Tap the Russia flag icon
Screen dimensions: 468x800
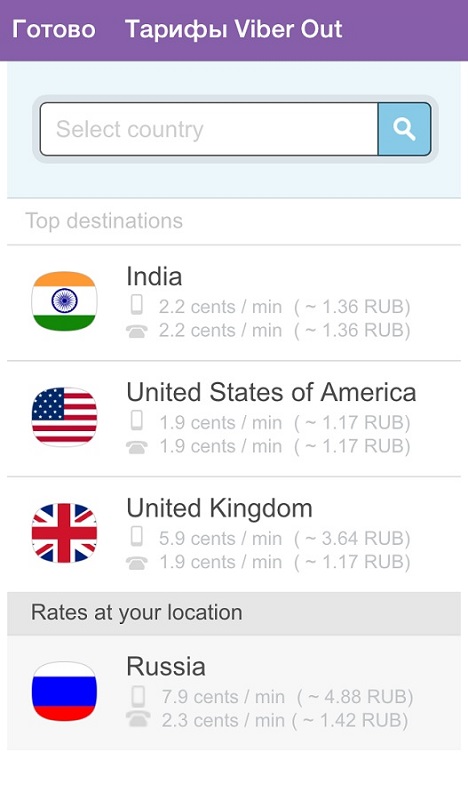(64, 691)
